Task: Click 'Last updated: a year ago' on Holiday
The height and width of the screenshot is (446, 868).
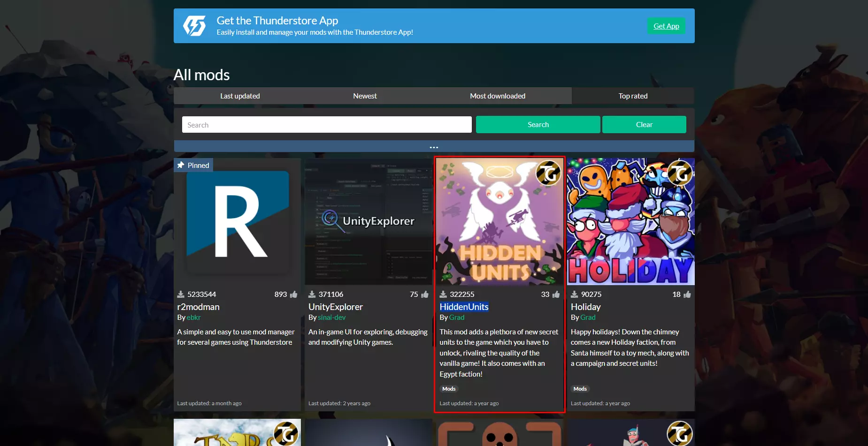Action: [600, 403]
